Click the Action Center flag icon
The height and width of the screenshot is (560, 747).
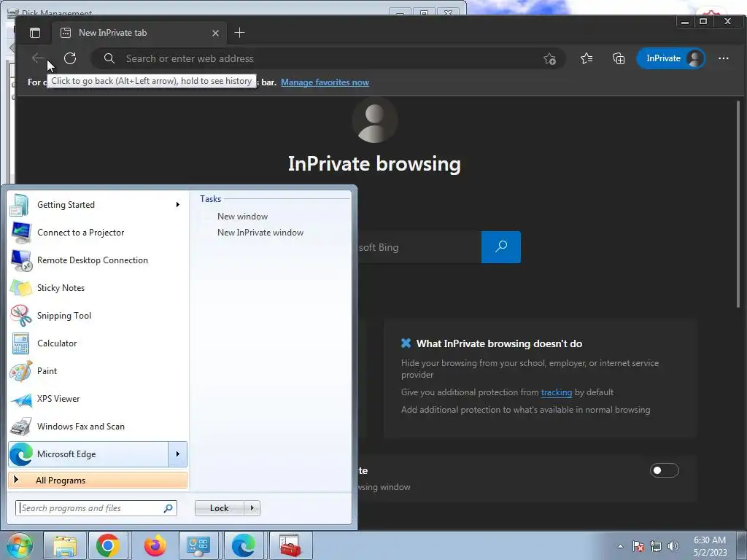pyautogui.click(x=638, y=546)
